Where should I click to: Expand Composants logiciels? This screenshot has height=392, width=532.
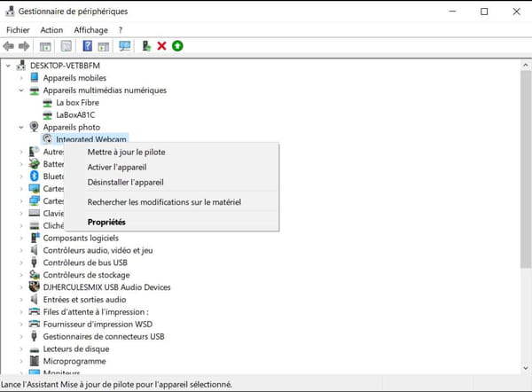(x=21, y=238)
